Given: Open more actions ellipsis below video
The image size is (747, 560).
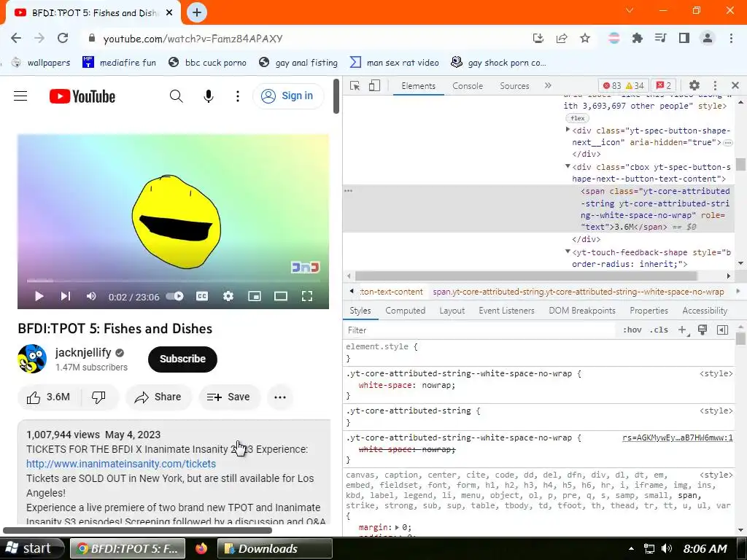Looking at the screenshot, I should point(280,397).
